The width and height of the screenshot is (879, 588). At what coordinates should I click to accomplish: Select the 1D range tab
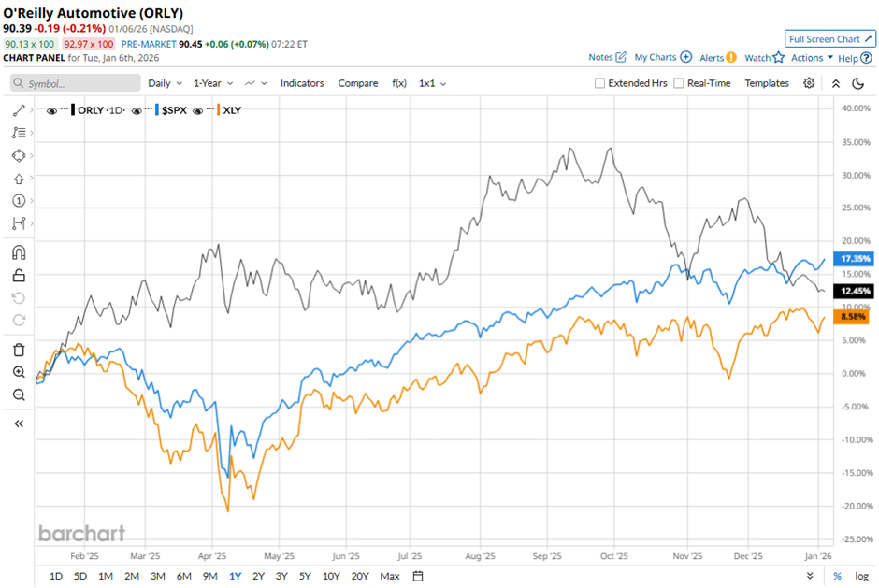point(56,576)
